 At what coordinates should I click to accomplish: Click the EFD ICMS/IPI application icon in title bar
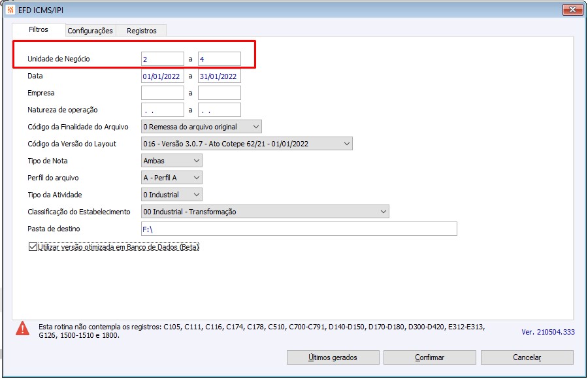click(x=10, y=10)
